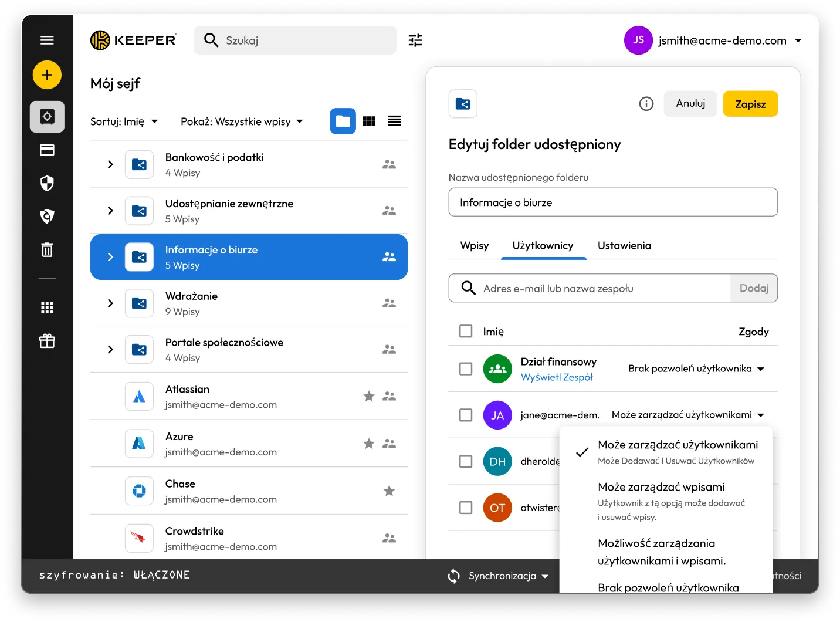Switch to Użytkownicy tab

click(x=543, y=246)
